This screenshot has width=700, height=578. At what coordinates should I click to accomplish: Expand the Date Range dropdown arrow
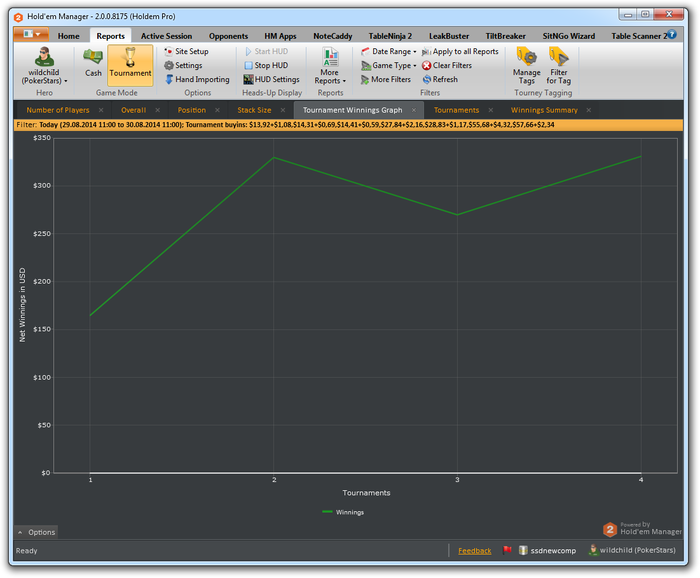(x=415, y=52)
